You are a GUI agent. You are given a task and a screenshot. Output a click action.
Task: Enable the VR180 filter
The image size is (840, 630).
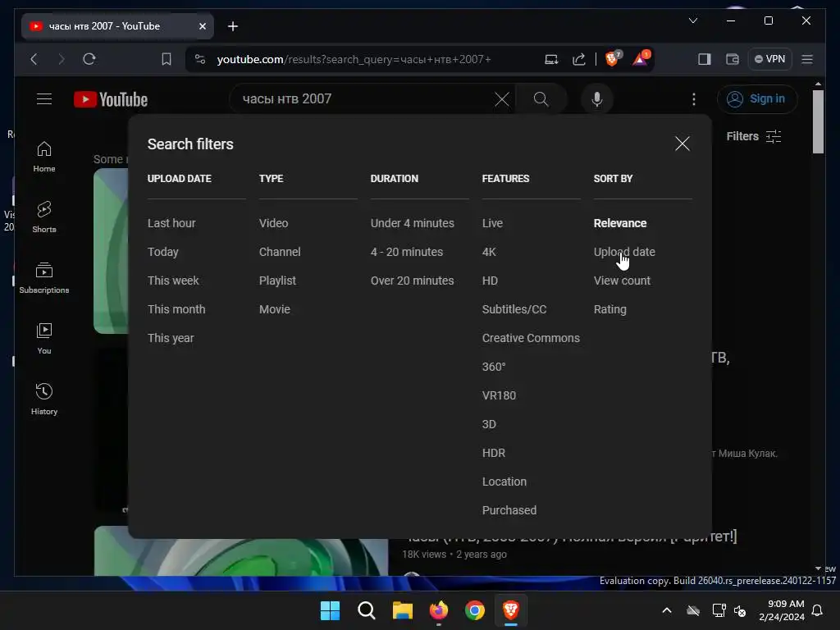[x=499, y=395]
